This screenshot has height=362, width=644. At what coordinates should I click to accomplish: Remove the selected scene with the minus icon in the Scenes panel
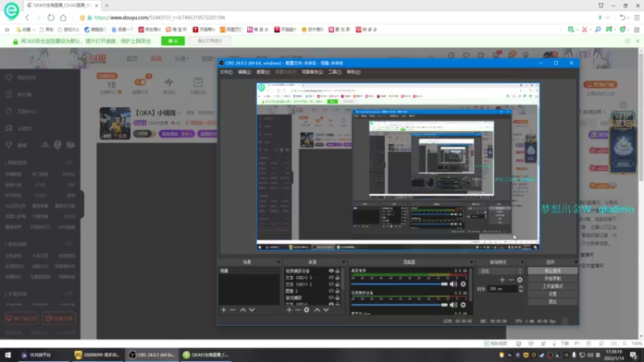click(x=233, y=310)
